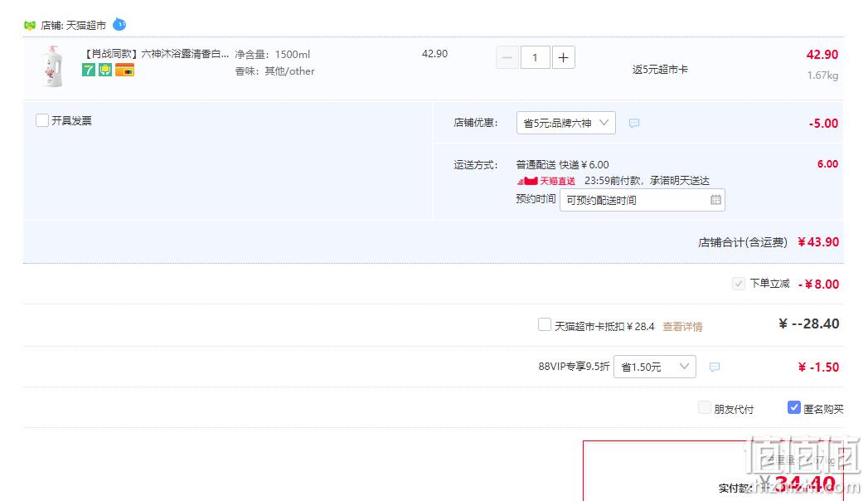Click the green shield badge under the product title
Viewport: 868px width, 501px height.
[105, 70]
